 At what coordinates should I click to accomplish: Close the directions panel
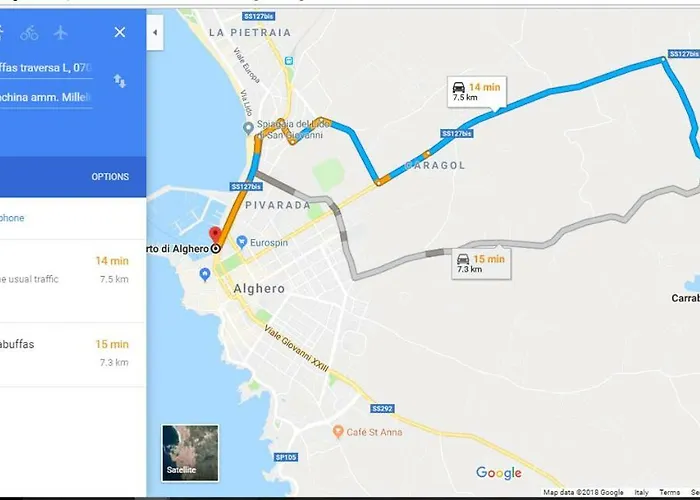(120, 32)
